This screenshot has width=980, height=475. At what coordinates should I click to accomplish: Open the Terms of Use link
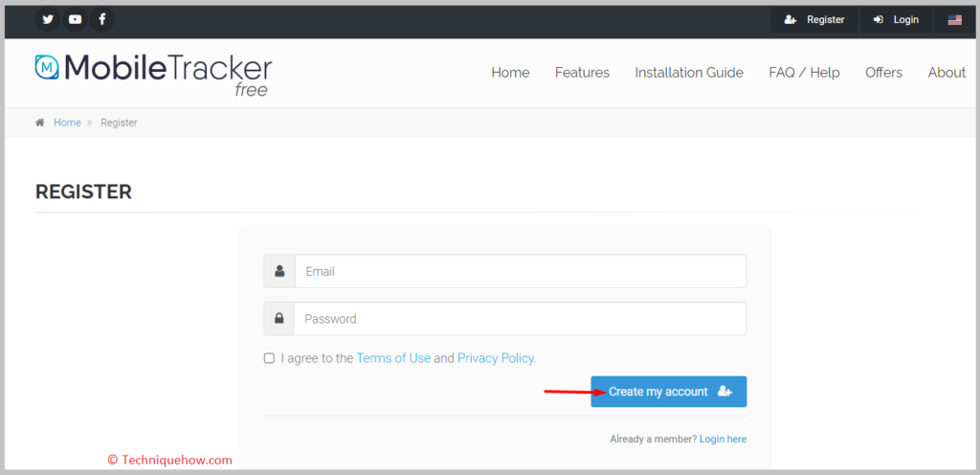tap(393, 358)
